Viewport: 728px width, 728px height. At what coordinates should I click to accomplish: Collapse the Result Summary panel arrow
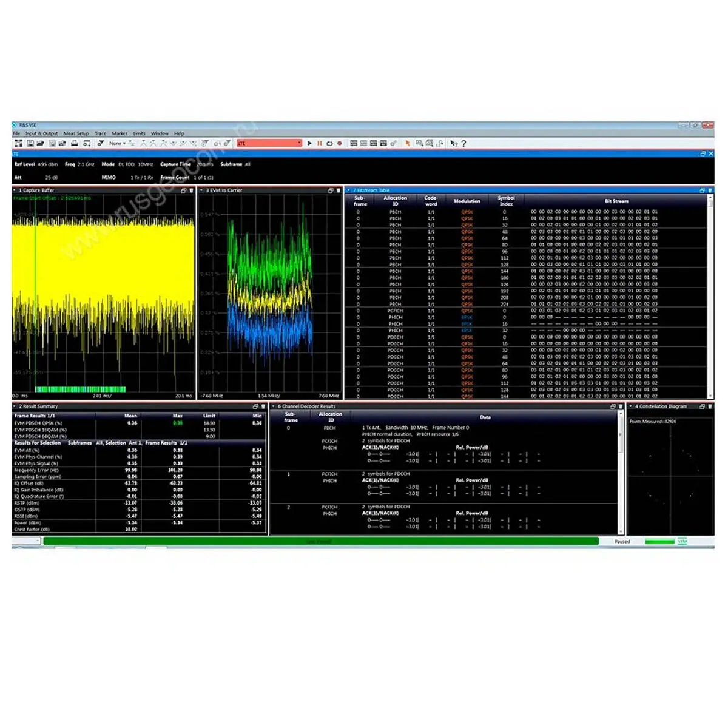(x=15, y=406)
